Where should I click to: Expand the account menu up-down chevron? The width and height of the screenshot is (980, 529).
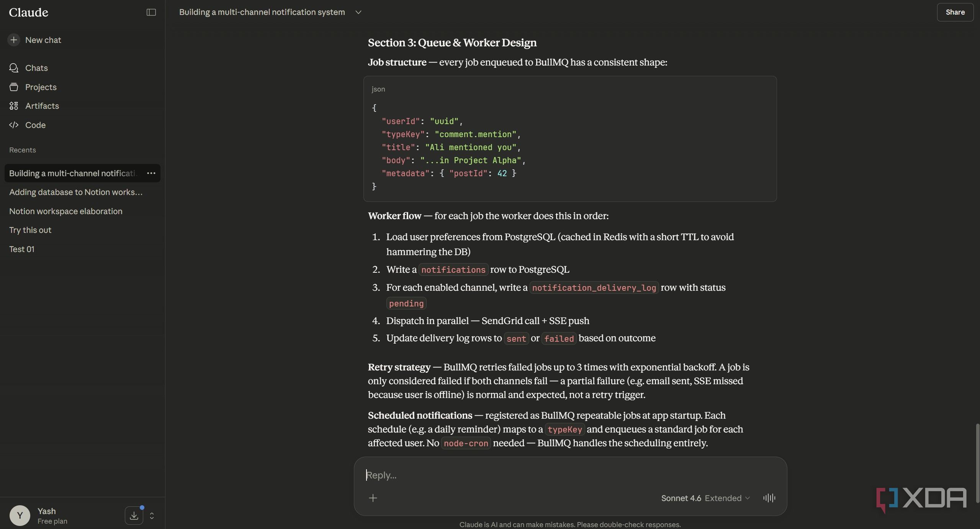point(152,516)
